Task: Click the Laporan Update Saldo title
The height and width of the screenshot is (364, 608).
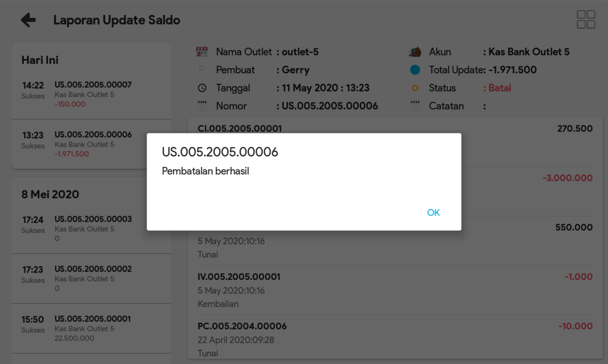Action: 117,20
